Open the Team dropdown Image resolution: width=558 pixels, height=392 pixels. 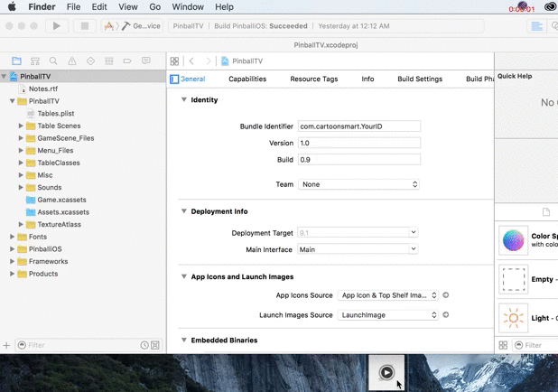coord(359,184)
